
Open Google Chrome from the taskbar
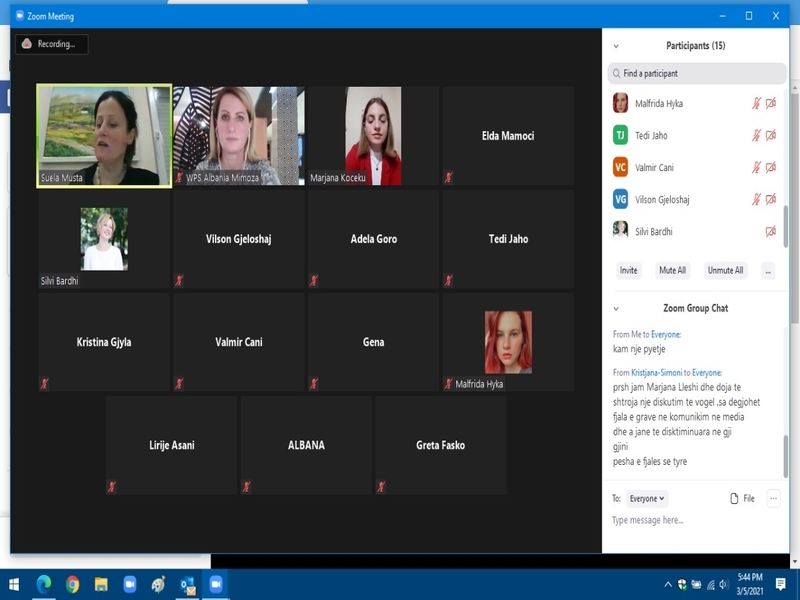tap(72, 584)
